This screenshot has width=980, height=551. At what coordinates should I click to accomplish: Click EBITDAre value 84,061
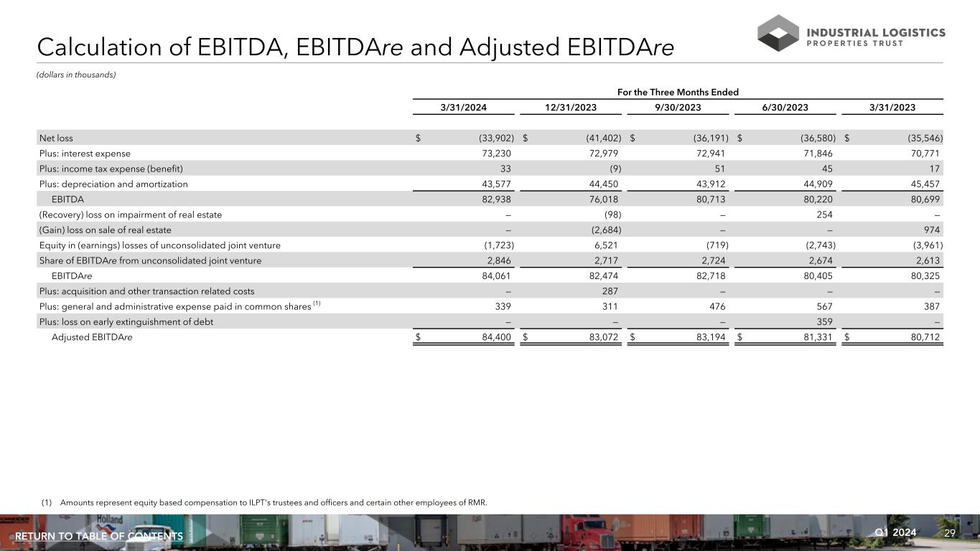coord(497,275)
